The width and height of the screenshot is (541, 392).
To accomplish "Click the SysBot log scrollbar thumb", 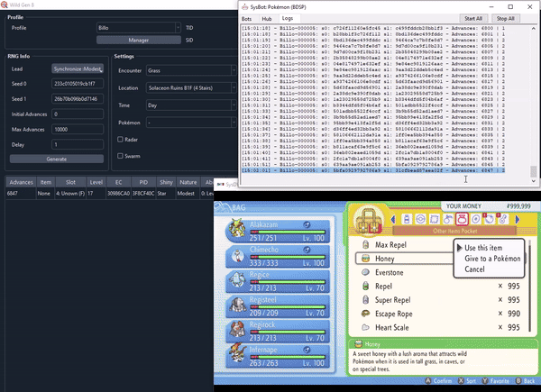I will (534, 171).
